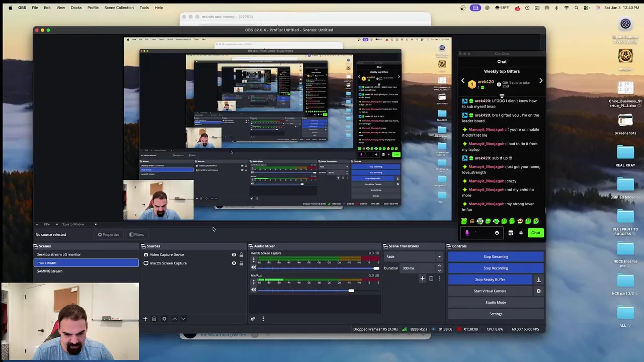Toggle visibility of macOS Screen Capture source
This screenshot has width=644, height=362.
pos(233,263)
